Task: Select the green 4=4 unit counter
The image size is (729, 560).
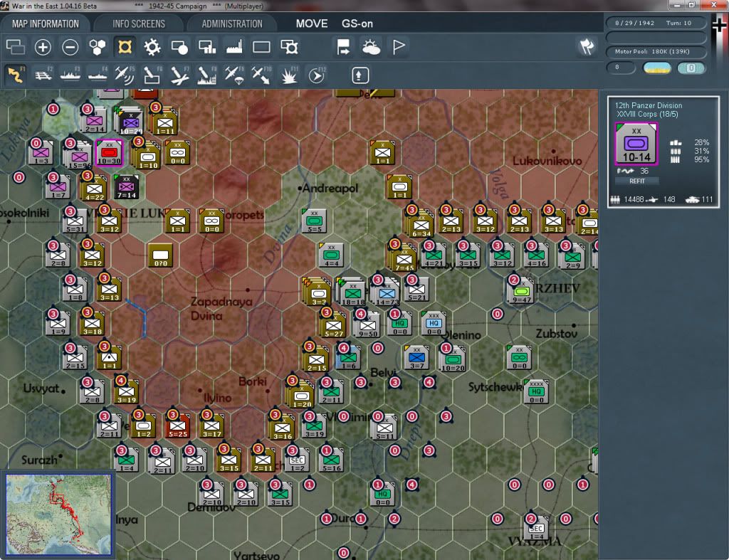Action: tap(332, 255)
